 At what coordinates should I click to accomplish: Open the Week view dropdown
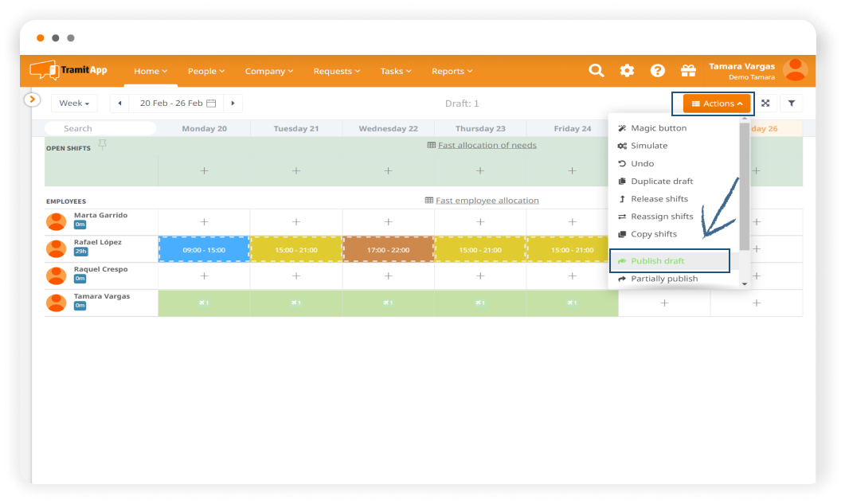[74, 104]
